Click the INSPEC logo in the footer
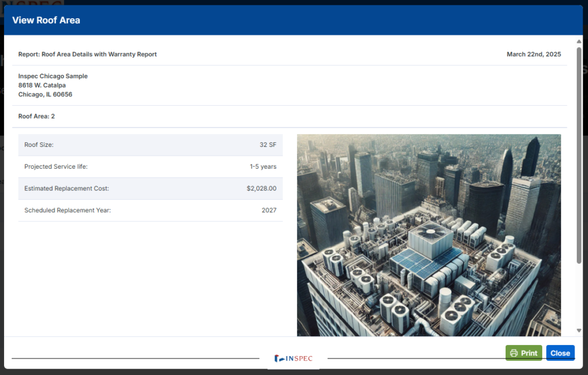 [293, 358]
